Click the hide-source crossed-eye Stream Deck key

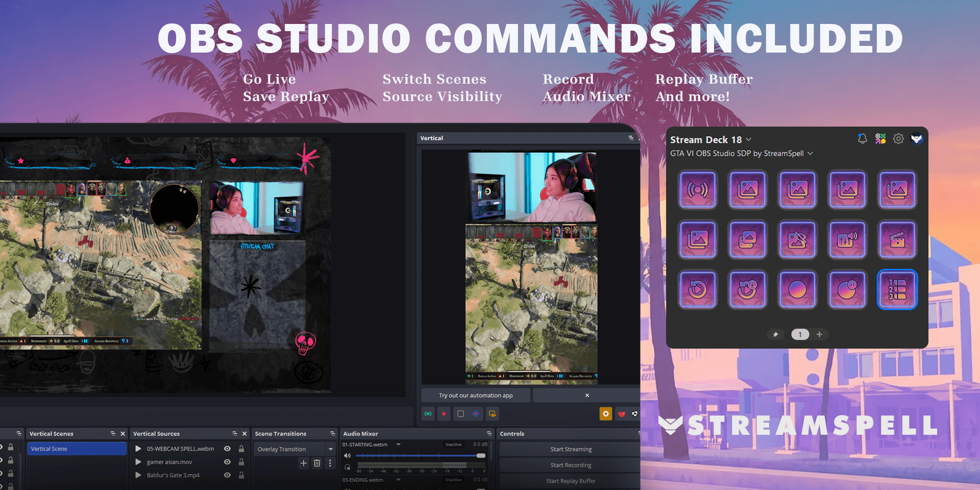click(x=798, y=239)
